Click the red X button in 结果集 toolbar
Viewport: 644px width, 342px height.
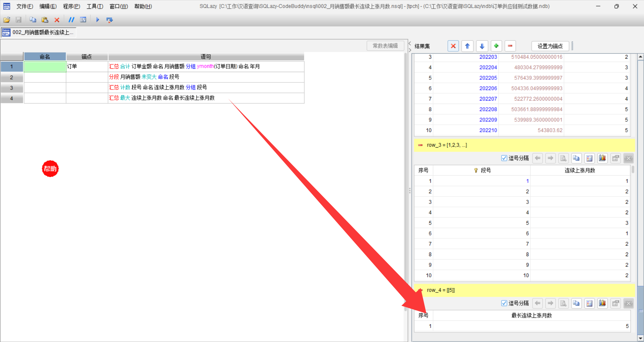tap(453, 46)
